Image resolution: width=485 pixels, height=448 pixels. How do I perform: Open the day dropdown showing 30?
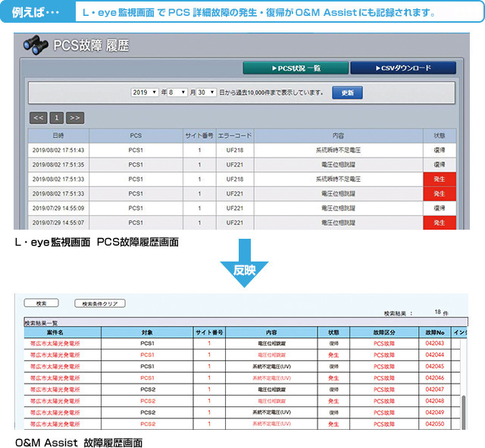206,92
